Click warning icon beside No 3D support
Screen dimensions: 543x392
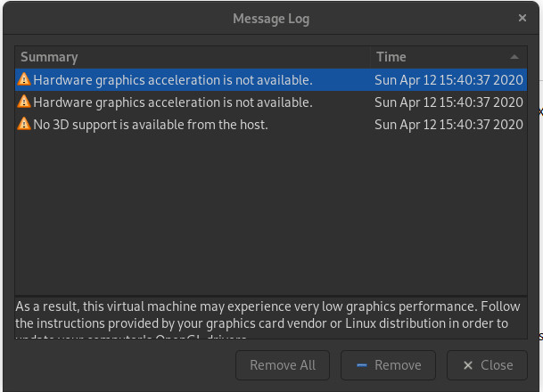click(x=24, y=124)
